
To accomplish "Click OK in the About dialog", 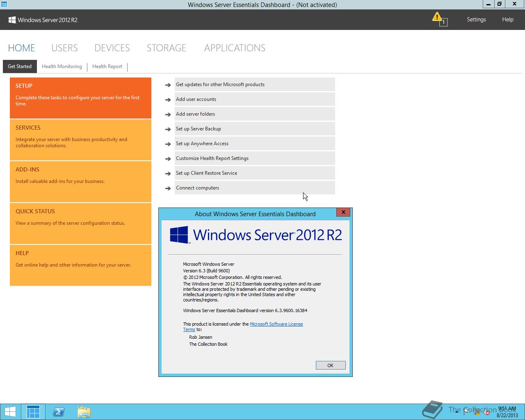I will point(331,365).
